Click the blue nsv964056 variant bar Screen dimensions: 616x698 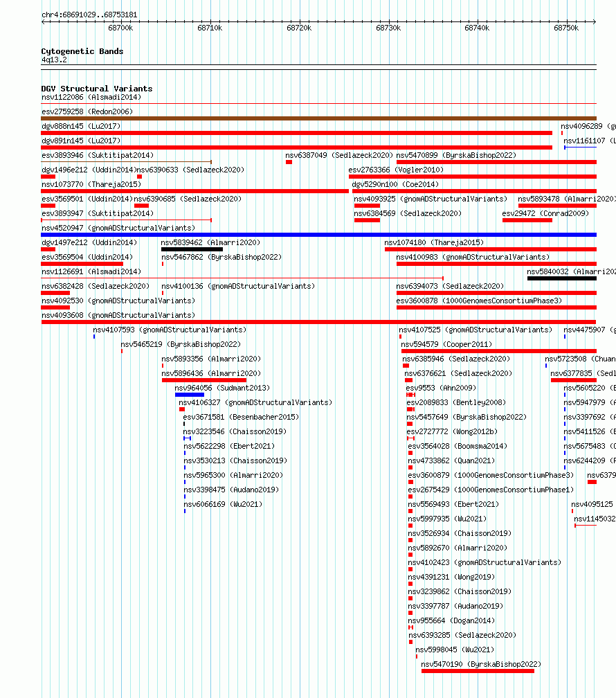190,395
